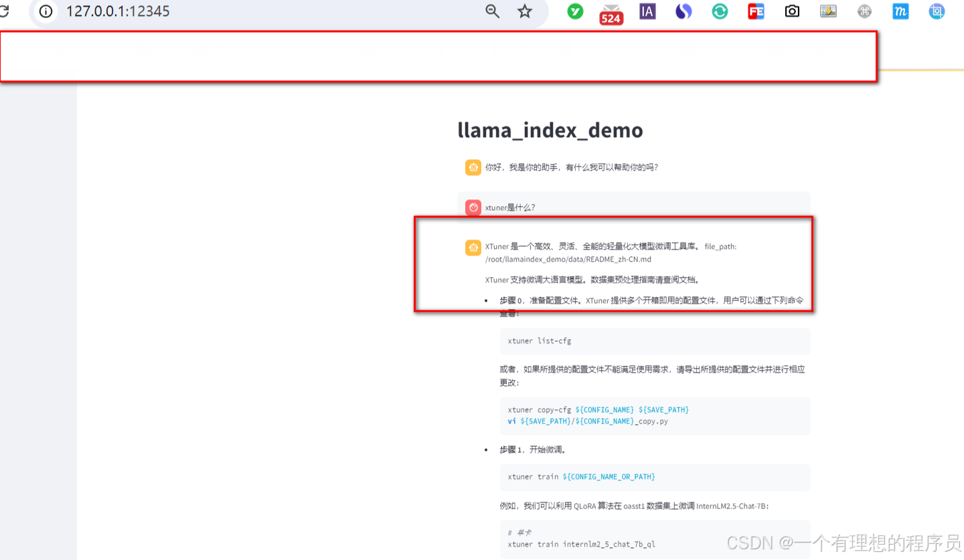
Task: Click the user message "xtuner是什么?"
Action: coord(510,207)
